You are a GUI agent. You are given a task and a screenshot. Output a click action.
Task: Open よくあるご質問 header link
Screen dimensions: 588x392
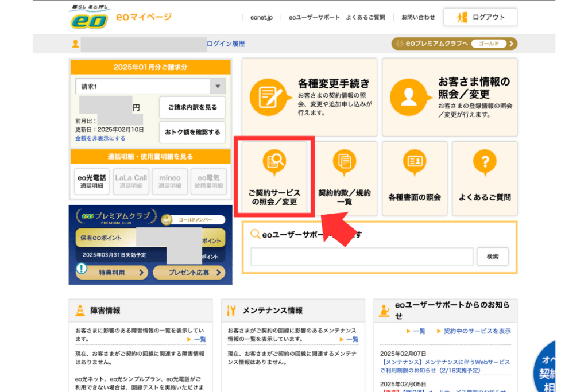(365, 17)
